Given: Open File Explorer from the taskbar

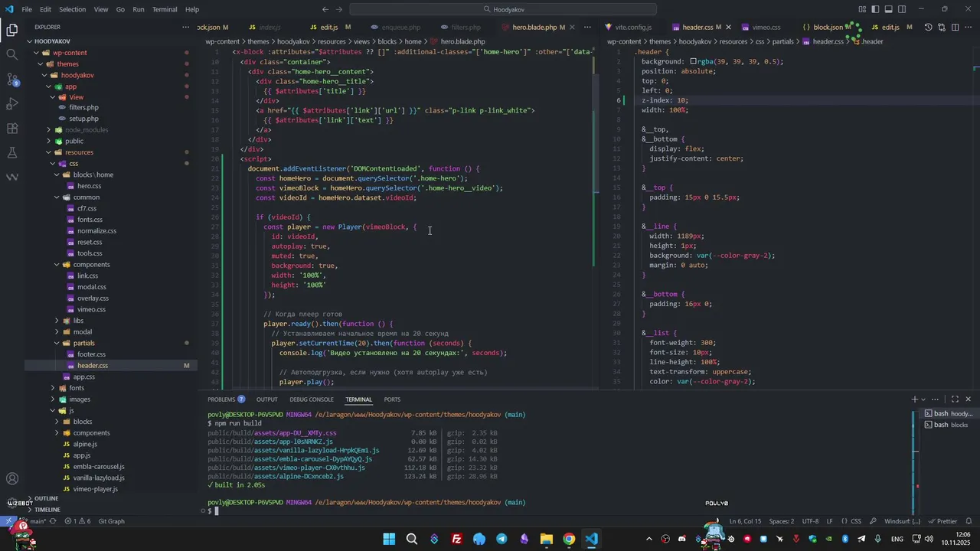Looking at the screenshot, I should 547,539.
